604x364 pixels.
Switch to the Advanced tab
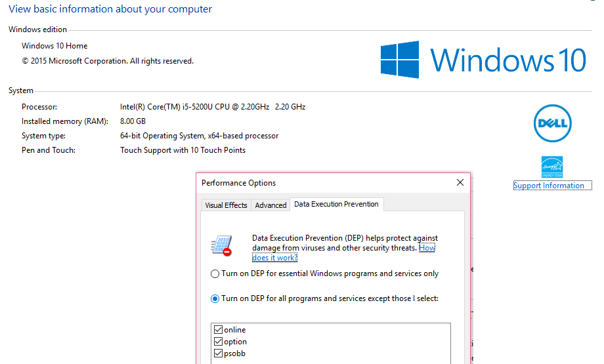tap(270, 205)
